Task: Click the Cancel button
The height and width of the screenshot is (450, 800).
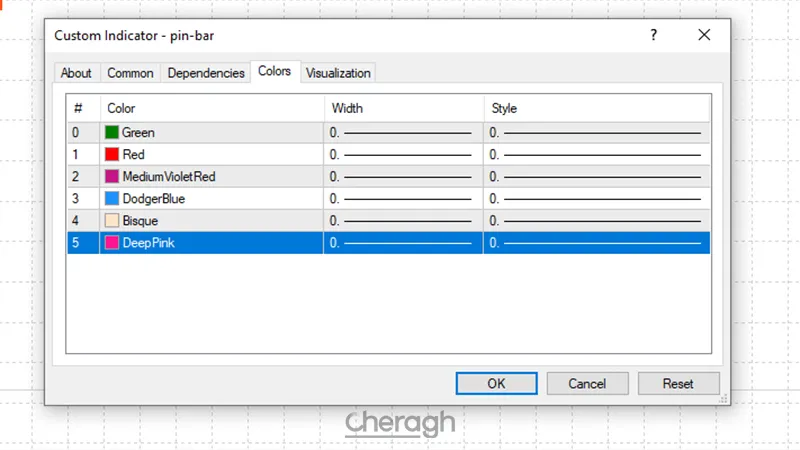Action: (587, 383)
